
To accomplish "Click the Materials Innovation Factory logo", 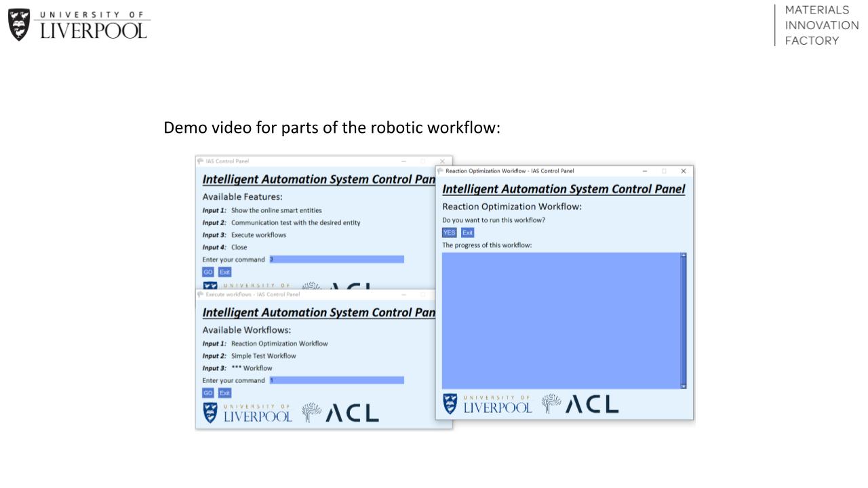I will coord(821,26).
